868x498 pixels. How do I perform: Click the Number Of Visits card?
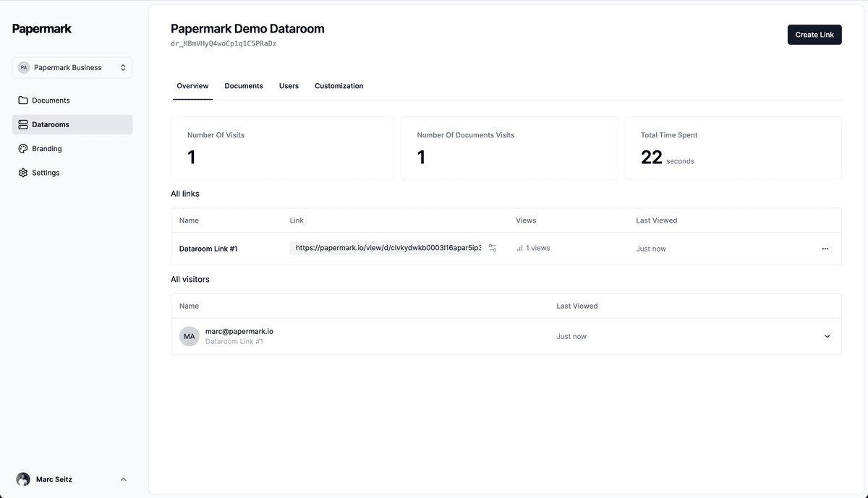point(283,148)
